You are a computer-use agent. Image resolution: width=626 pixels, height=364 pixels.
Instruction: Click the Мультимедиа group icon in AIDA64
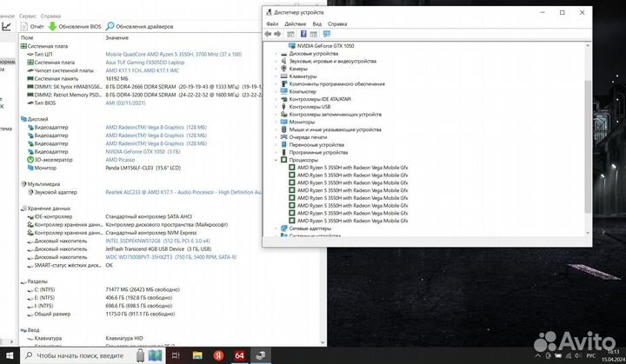(23, 184)
